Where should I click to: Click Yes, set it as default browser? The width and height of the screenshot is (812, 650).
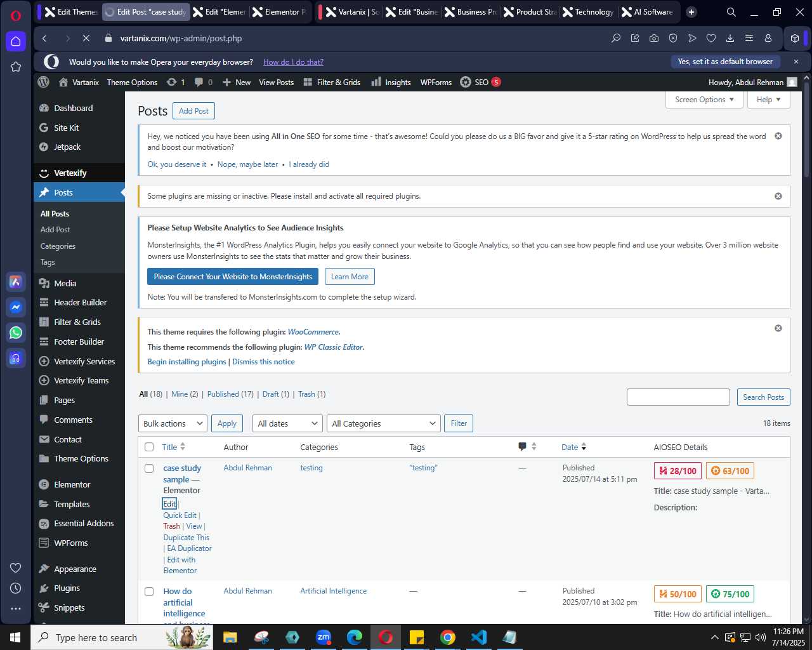(x=725, y=62)
